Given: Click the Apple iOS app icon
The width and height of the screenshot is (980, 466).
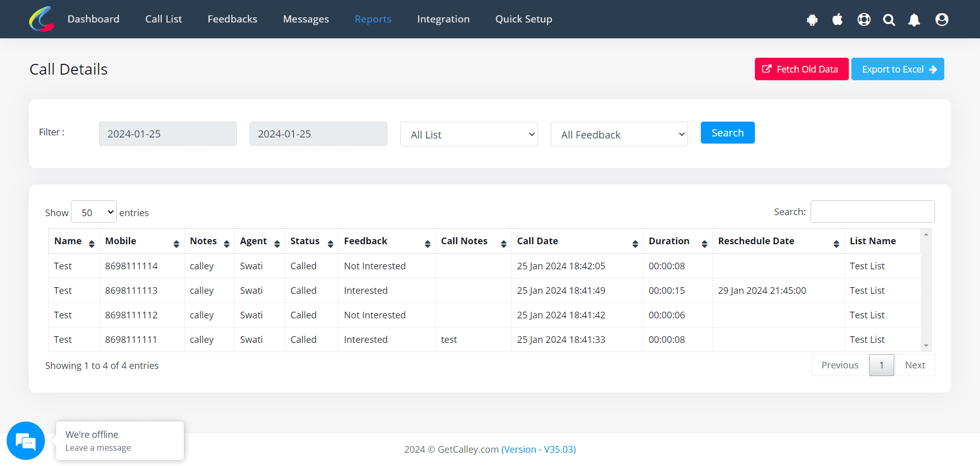Looking at the screenshot, I should click(x=838, y=19).
